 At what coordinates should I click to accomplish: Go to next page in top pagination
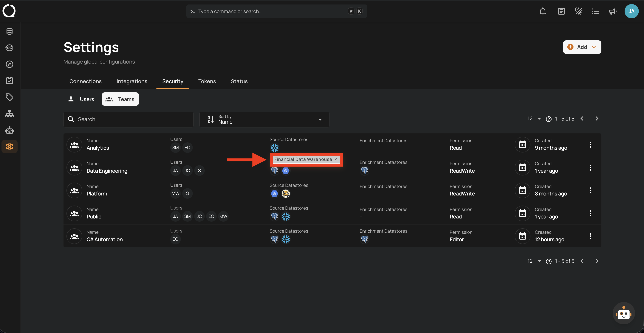pyautogui.click(x=597, y=119)
